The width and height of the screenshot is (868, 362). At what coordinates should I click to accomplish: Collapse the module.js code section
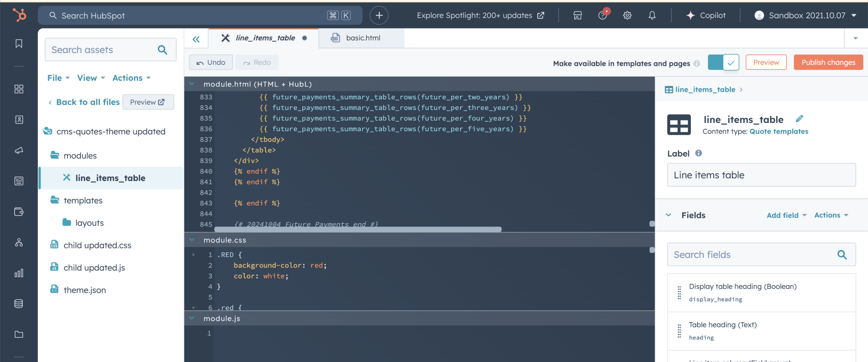coord(192,319)
